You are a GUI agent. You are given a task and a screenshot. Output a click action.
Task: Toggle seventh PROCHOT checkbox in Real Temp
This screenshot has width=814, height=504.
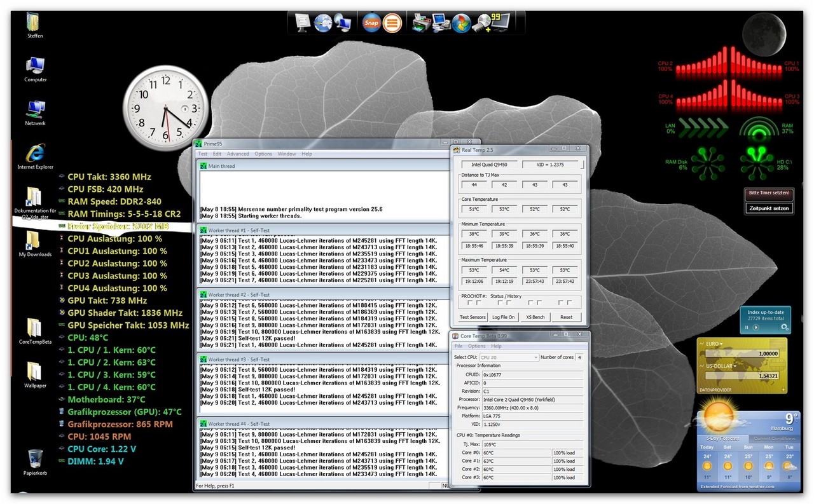pyautogui.click(x=561, y=303)
